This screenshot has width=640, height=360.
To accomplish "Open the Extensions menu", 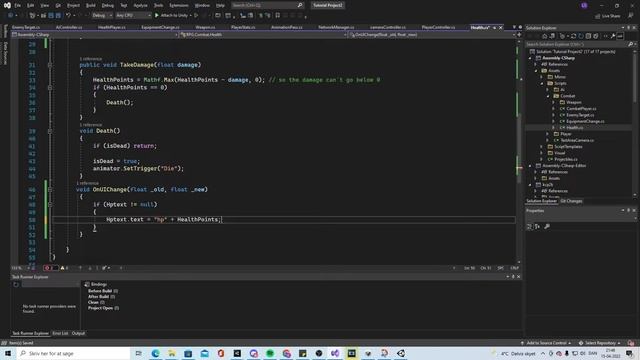I will click(x=179, y=5).
